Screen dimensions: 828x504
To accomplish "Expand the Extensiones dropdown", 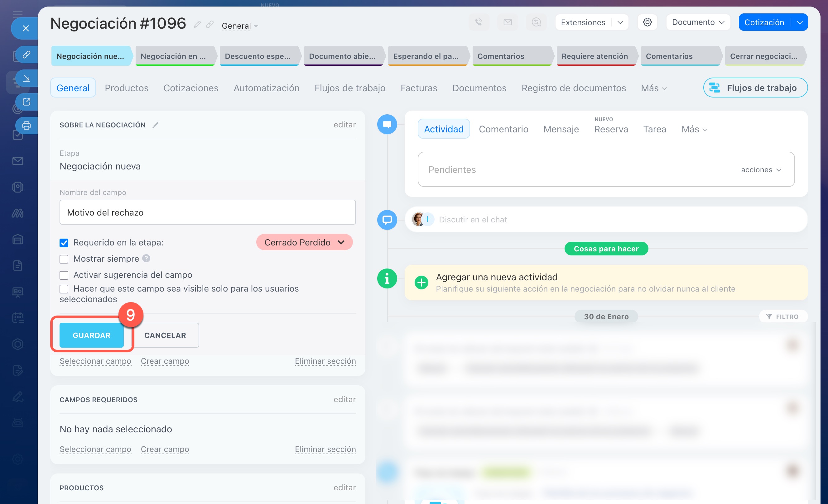I will tap(620, 22).
